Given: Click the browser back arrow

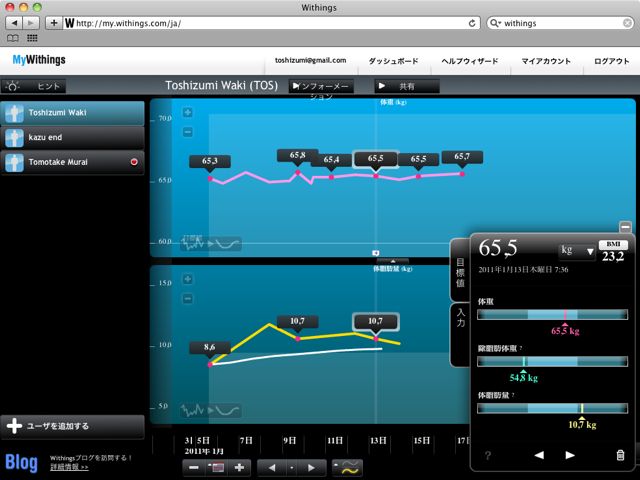Looking at the screenshot, I should tap(14, 23).
